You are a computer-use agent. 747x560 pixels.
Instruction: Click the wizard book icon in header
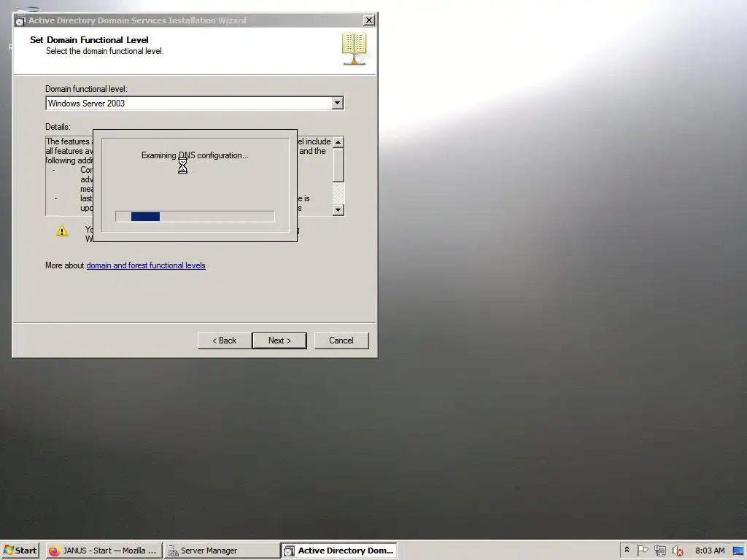tap(354, 49)
